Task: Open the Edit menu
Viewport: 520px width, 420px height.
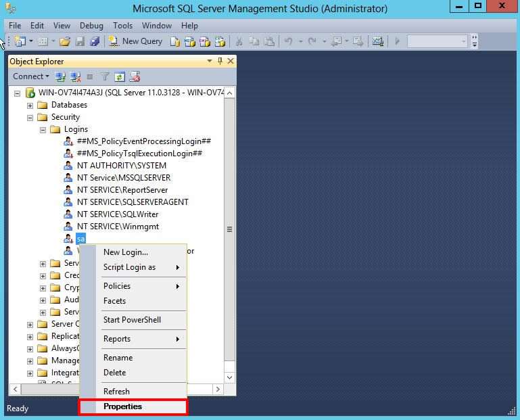Action: [x=37, y=26]
